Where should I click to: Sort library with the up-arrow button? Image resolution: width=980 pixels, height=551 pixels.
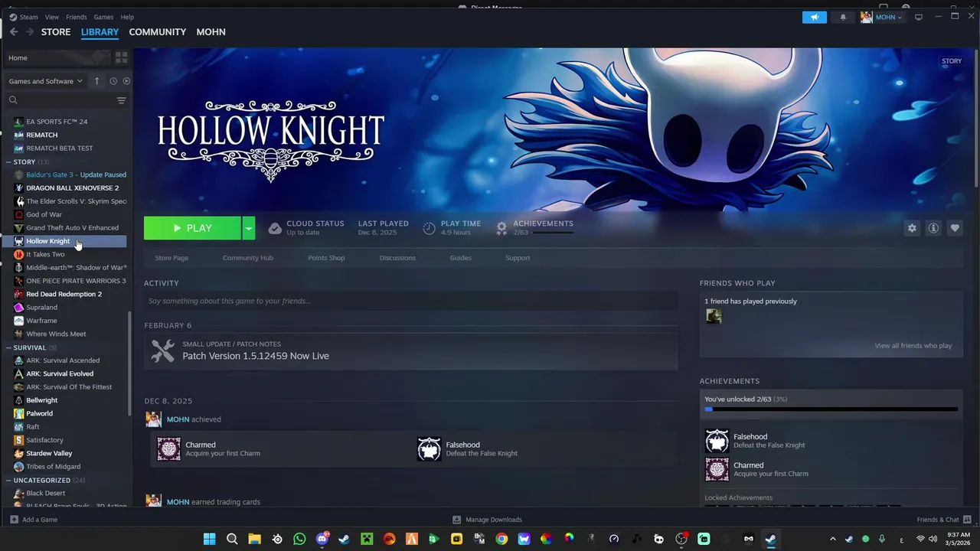(x=96, y=81)
